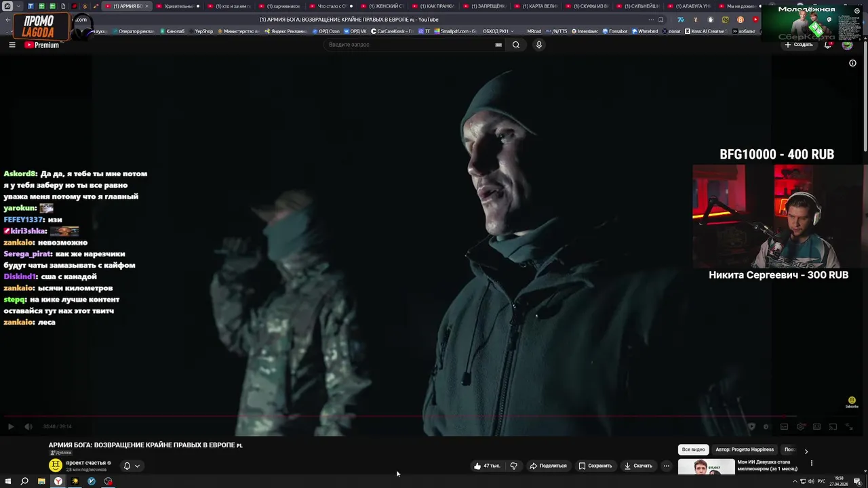The width and height of the screenshot is (868, 488).
Task: Click the Создать create button
Action: [798, 45]
